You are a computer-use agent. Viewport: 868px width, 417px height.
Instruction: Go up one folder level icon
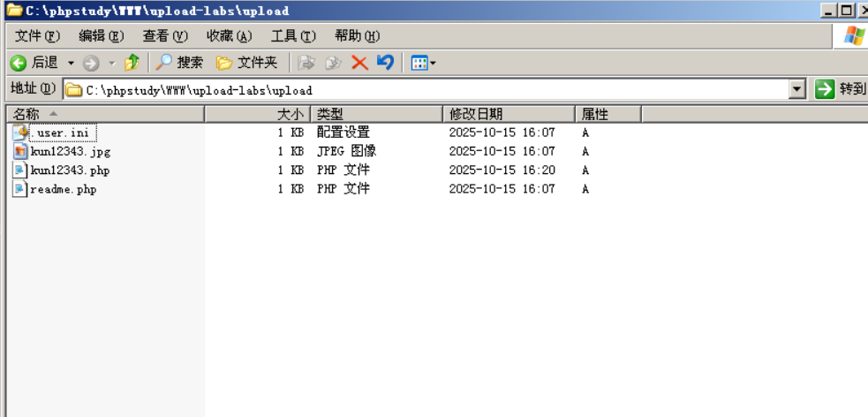[x=132, y=63]
